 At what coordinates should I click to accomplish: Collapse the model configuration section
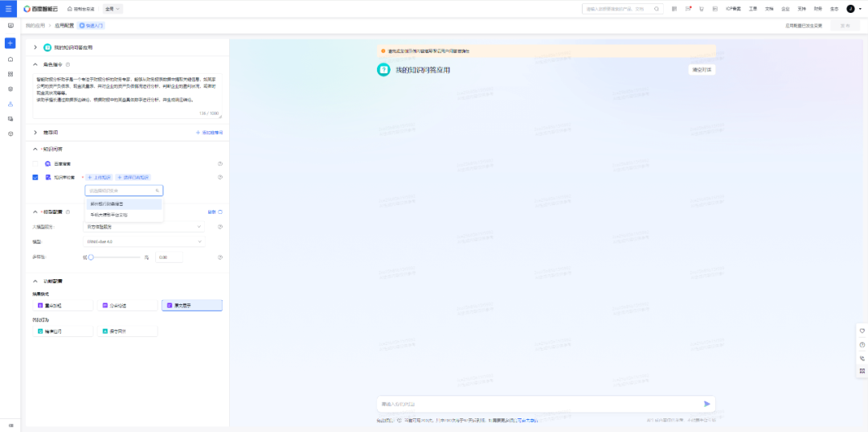35,212
